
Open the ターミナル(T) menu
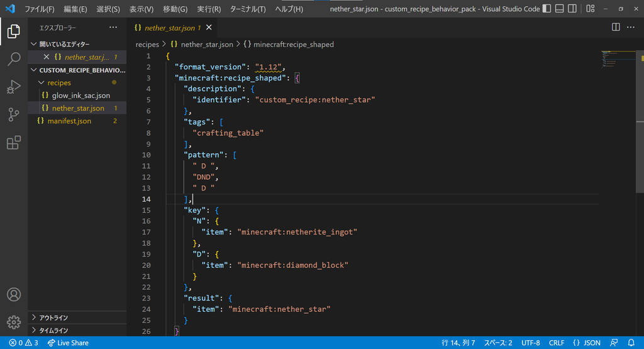point(248,9)
